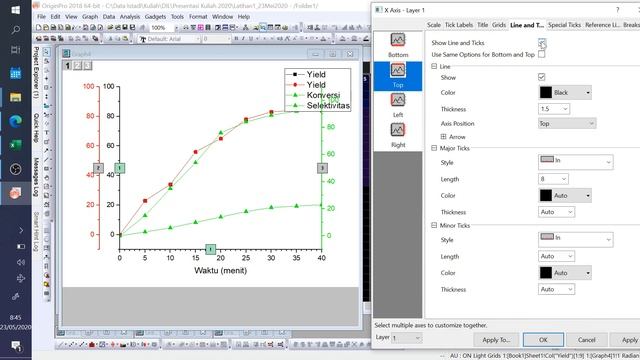Open Microsoft Edge from the taskbar

(16, 121)
